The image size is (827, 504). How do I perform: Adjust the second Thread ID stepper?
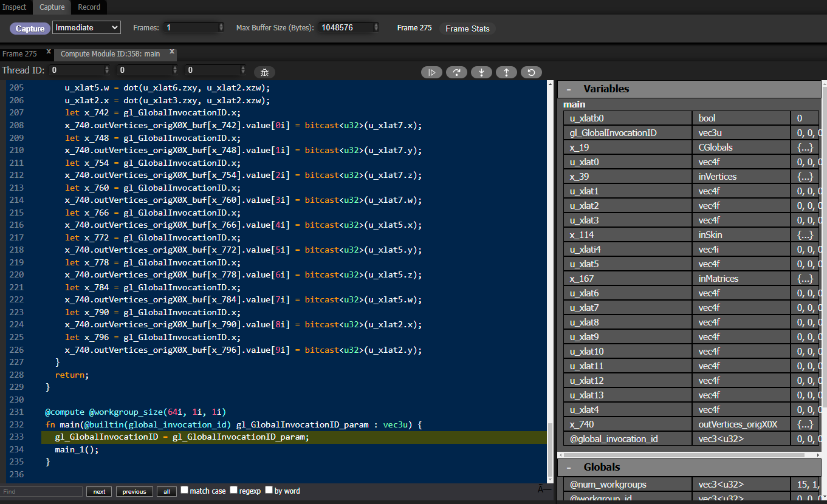tap(176, 70)
